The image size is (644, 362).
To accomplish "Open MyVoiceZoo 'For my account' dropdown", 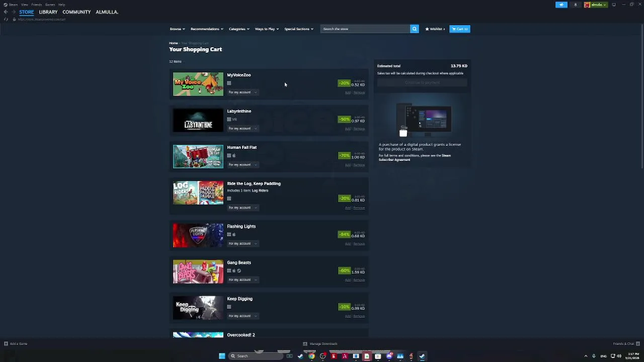I will pos(243,93).
